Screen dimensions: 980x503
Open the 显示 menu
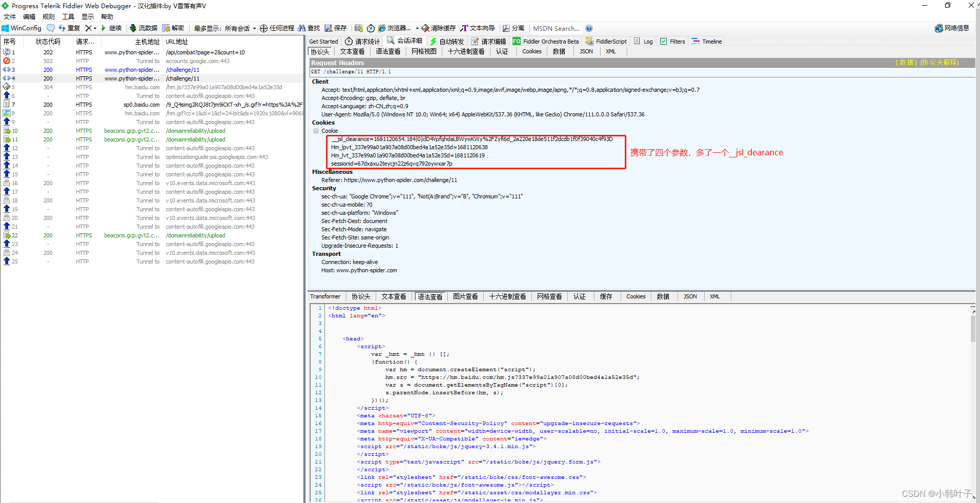point(88,17)
